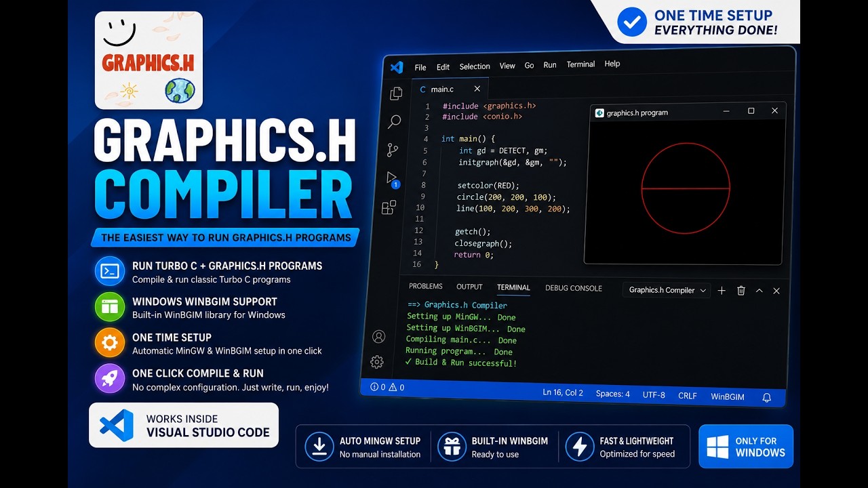
Task: Open the Extensions view in activity bar
Action: pos(389,207)
